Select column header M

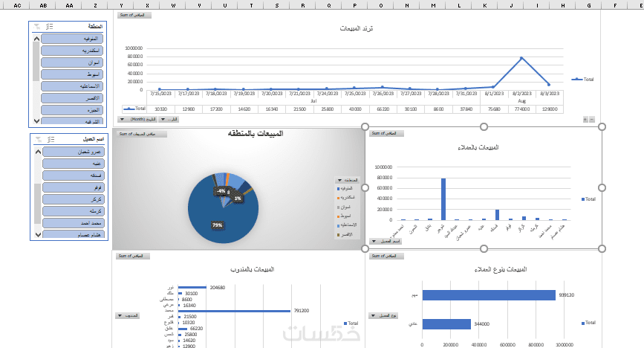pyautogui.click(x=433, y=5)
